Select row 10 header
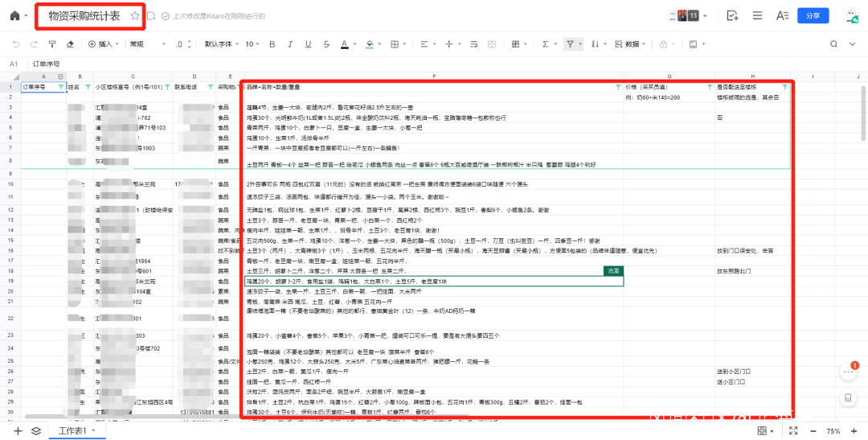This screenshot has width=868, height=440. tap(10, 183)
